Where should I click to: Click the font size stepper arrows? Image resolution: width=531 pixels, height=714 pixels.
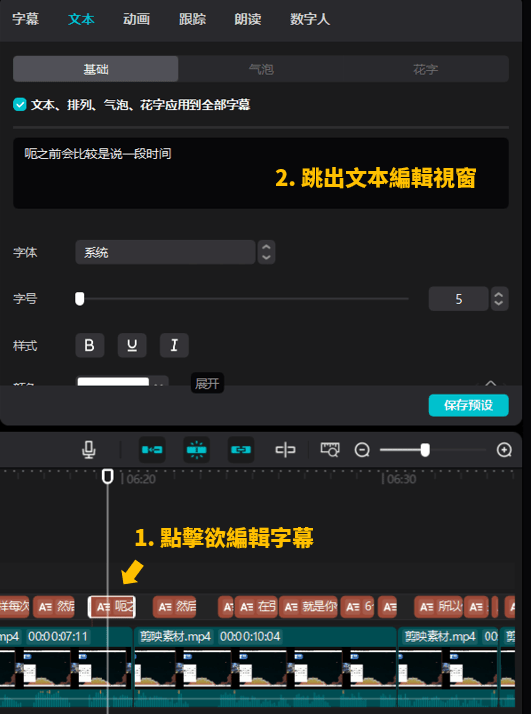point(499,299)
